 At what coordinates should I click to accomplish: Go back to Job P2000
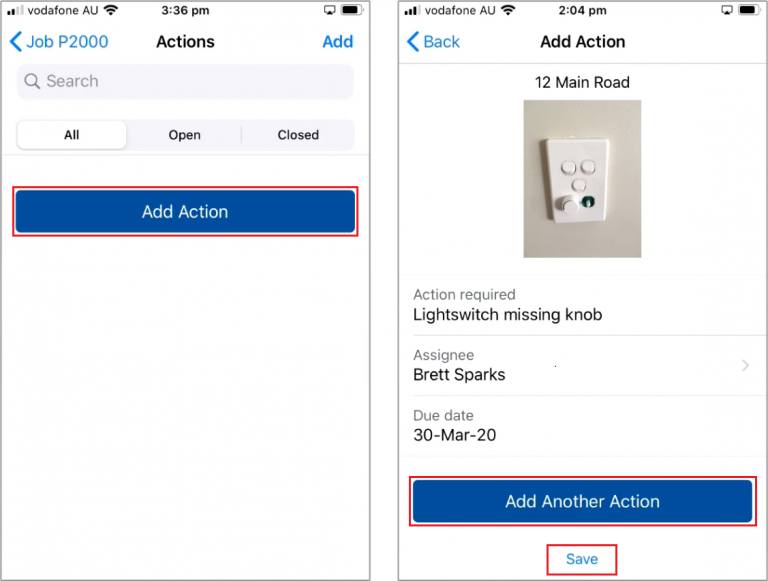pyautogui.click(x=59, y=42)
